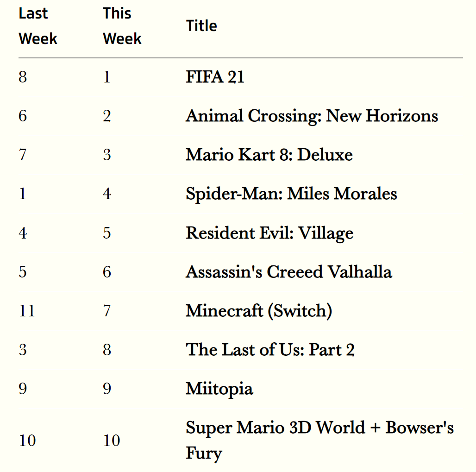Viewport: 476px width, 472px height.
Task: Click the Miitopia title
Action: [219, 389]
